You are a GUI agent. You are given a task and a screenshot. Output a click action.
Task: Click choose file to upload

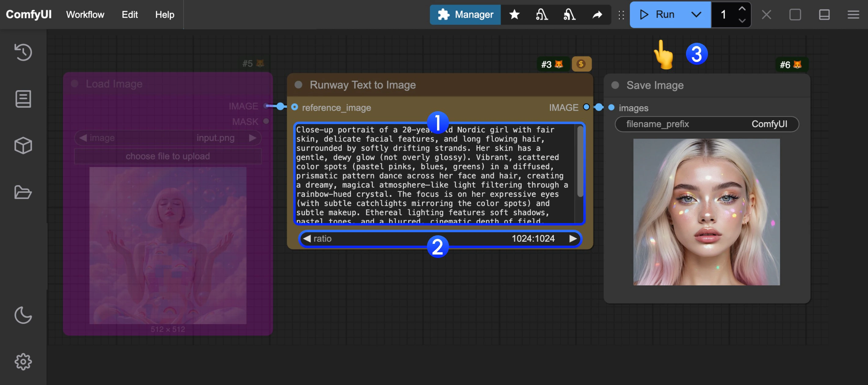click(x=168, y=156)
